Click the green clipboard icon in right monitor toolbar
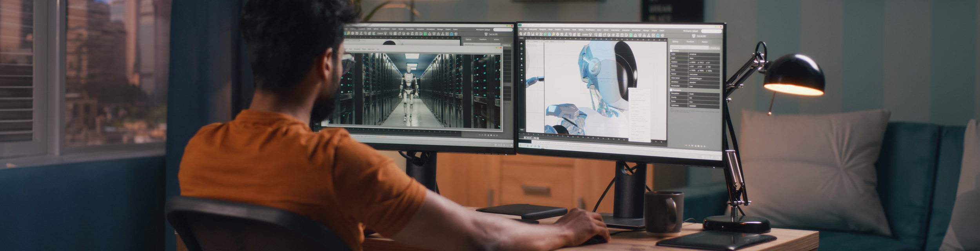 pyautogui.click(x=631, y=35)
